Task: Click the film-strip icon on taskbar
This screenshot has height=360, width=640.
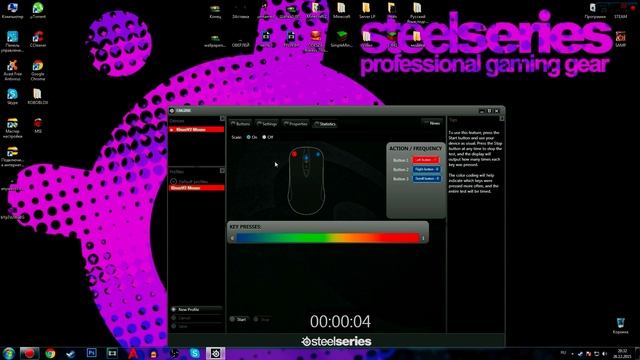Action: 112,353
